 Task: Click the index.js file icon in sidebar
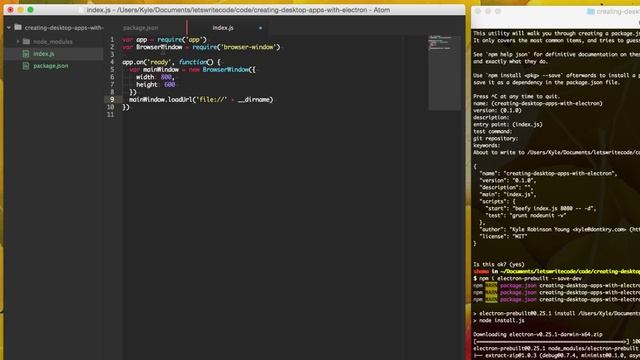[26, 54]
